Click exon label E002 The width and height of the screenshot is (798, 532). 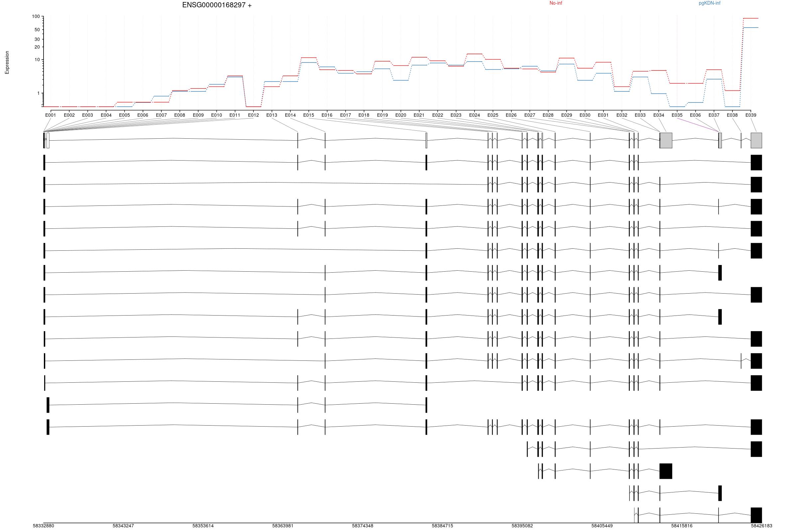[69, 115]
